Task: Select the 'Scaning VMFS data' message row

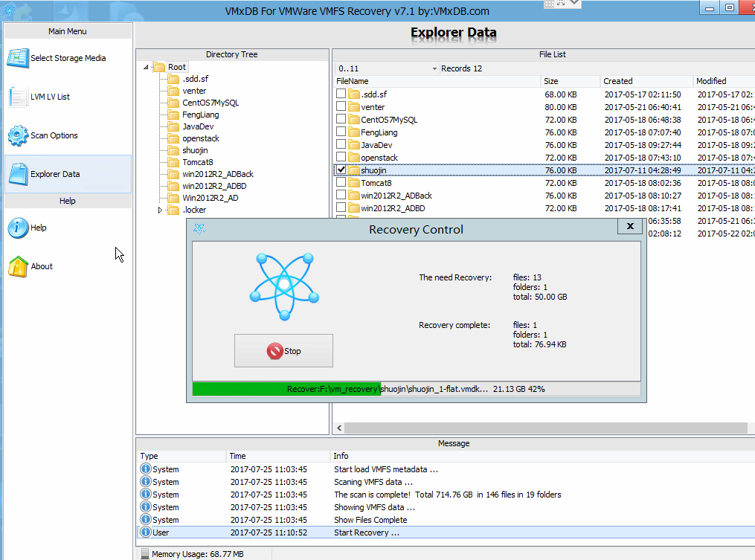Action: pos(446,482)
